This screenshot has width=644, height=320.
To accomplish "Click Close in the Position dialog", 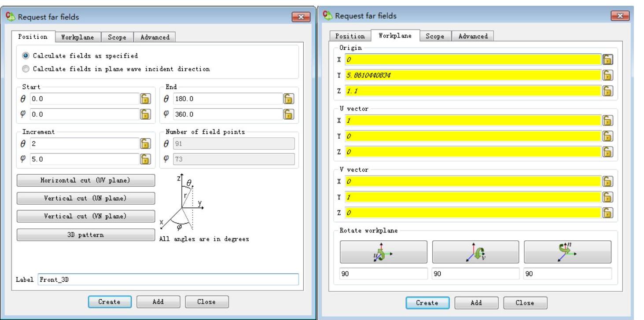I will [x=207, y=302].
